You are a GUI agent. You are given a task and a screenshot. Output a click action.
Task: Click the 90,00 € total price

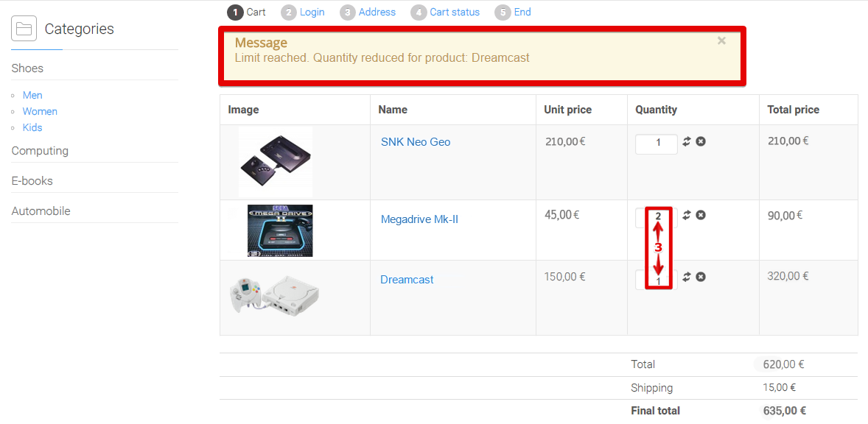785,215
